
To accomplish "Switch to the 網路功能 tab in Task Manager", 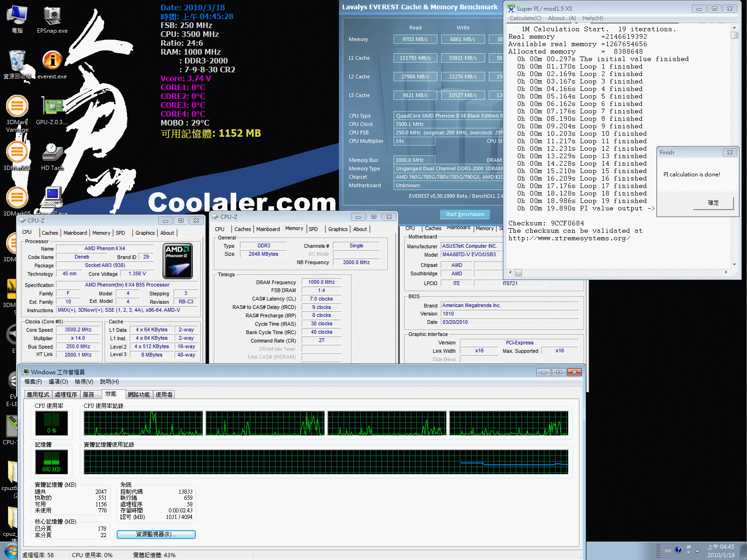I will tap(139, 394).
